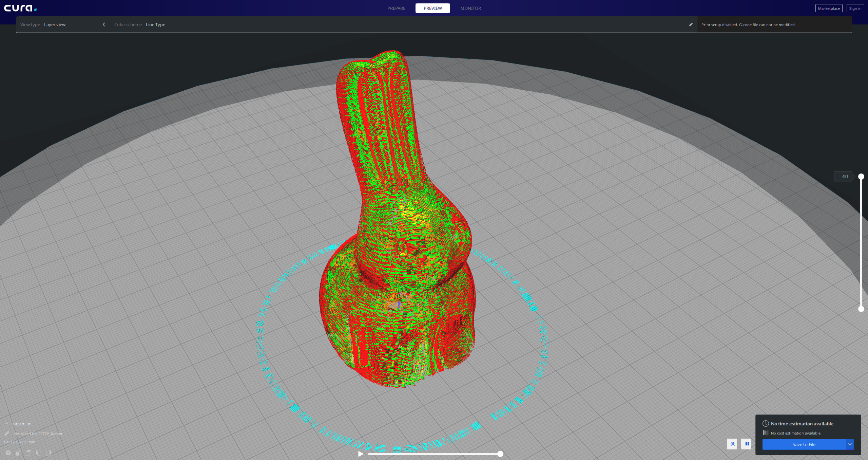This screenshot has width=868, height=460.
Task: Click the layer slider handle at 451
Action: (x=861, y=176)
